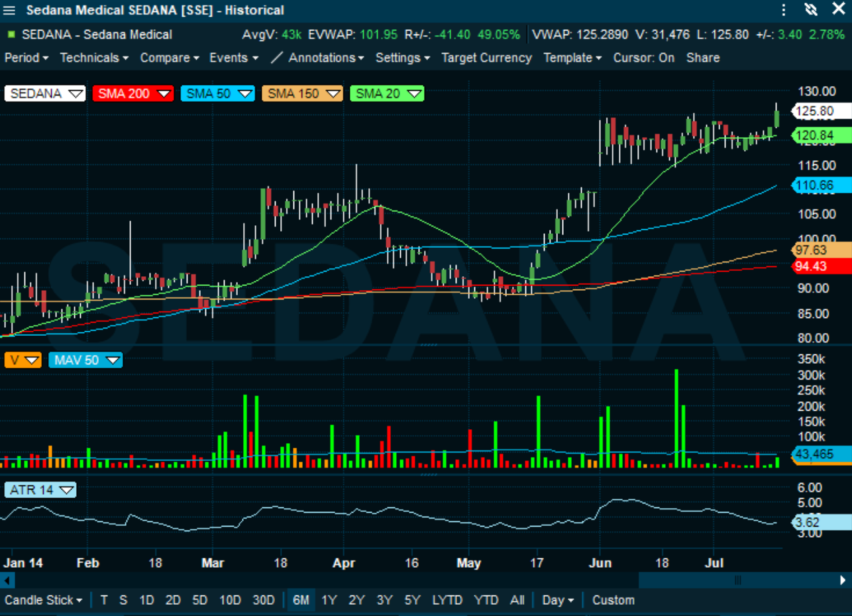This screenshot has width=852, height=616.
Task: Open the Events dropdown menu
Action: (x=234, y=58)
